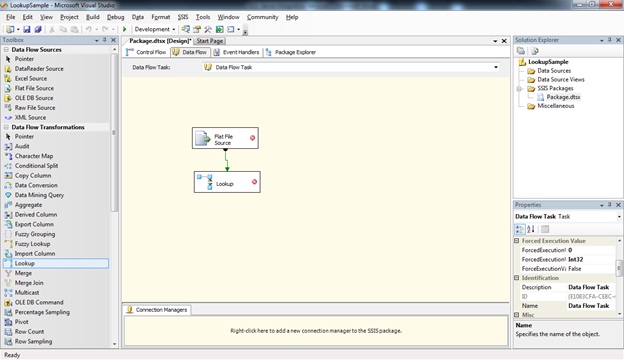Toggle auto-hide pin on Toolbox panel
624x360 pixels.
coord(105,40)
